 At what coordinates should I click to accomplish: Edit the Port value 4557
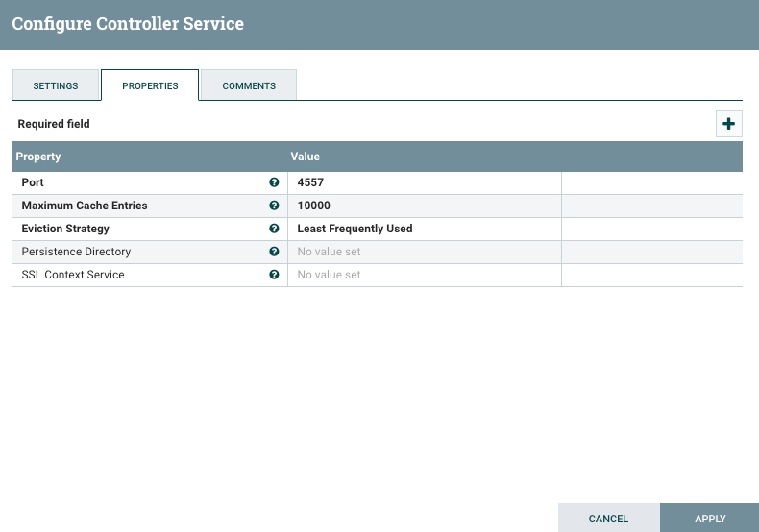click(423, 182)
